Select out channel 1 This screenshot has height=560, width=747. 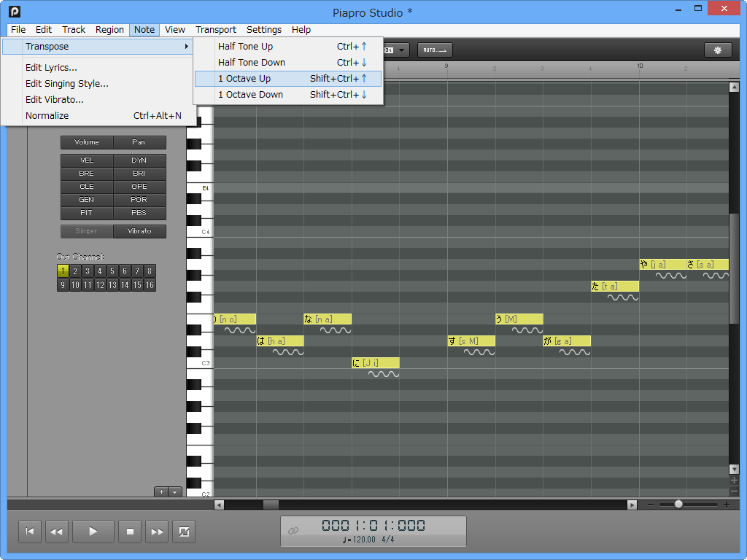coord(63,271)
